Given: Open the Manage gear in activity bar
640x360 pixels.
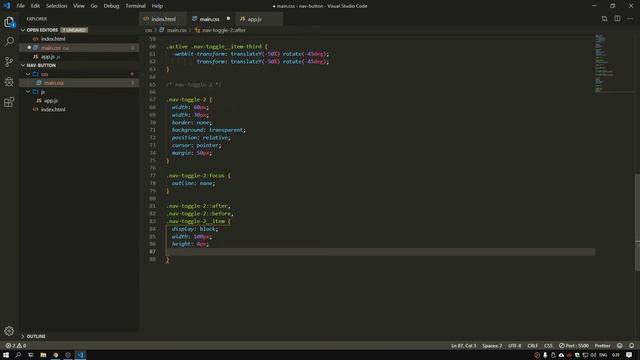Looking at the screenshot, I should point(9,331).
